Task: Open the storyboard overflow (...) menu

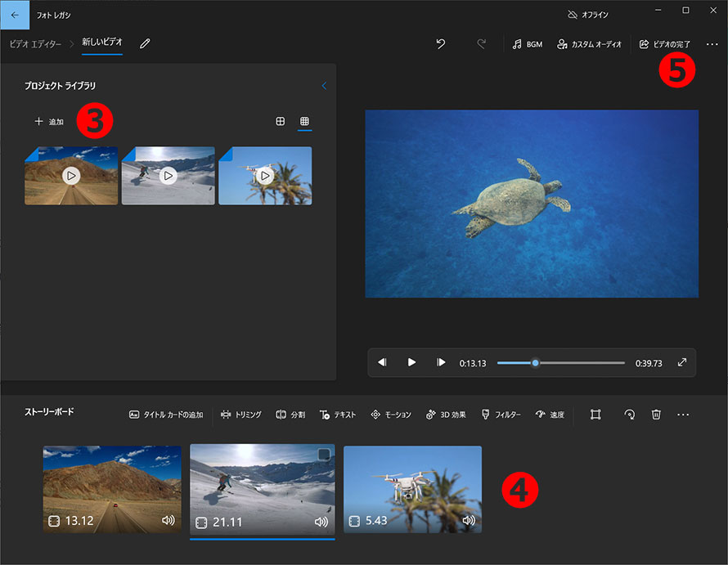Action: click(x=684, y=415)
